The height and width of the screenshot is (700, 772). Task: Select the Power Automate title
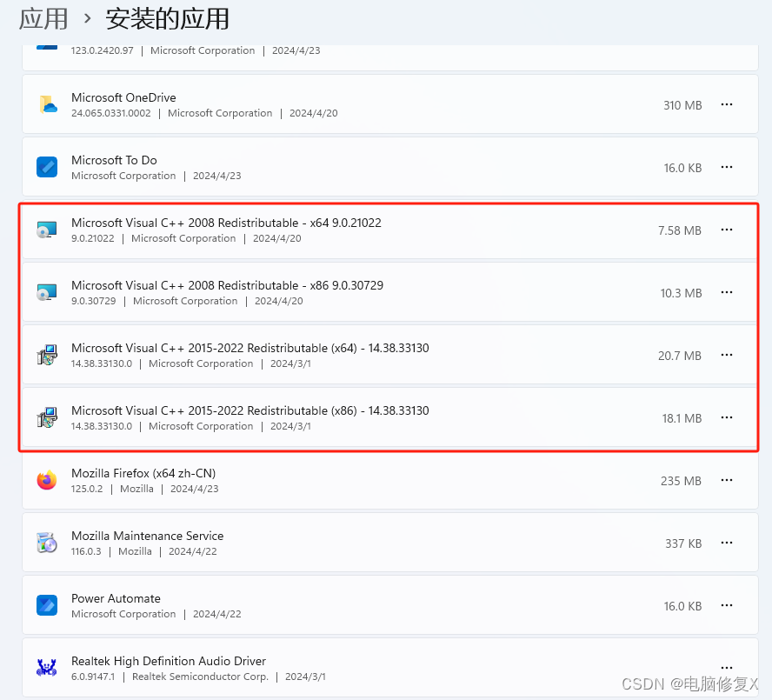tap(116, 598)
